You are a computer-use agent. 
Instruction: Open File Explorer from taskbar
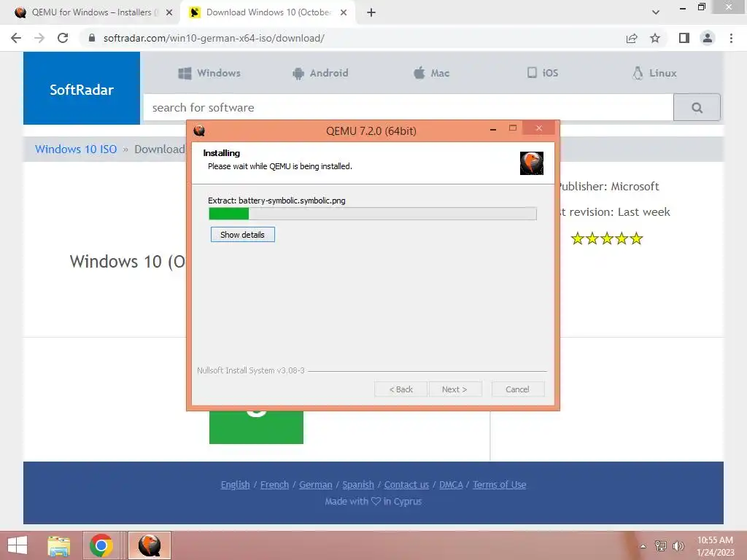pyautogui.click(x=58, y=545)
